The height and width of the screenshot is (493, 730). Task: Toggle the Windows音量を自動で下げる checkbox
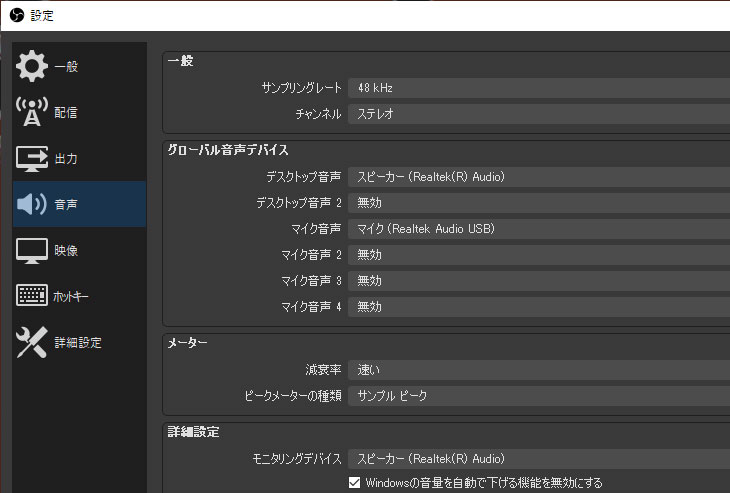pyautogui.click(x=354, y=483)
